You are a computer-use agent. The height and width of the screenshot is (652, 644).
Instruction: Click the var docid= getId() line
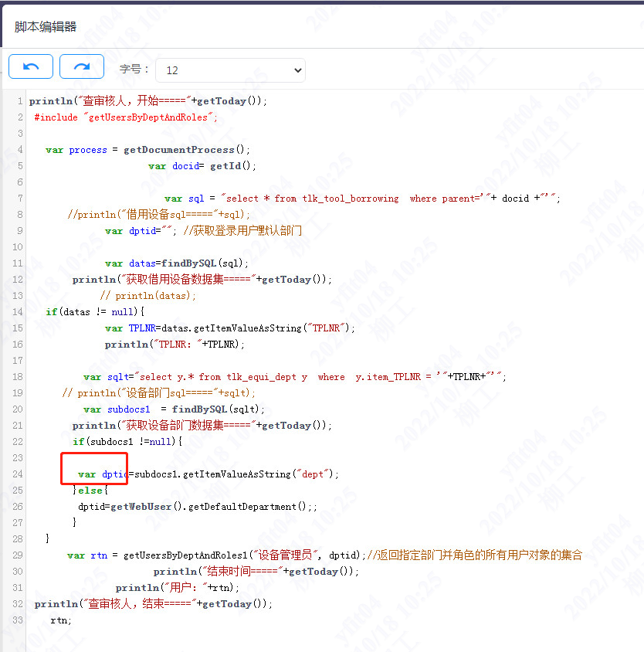pyautogui.click(x=202, y=166)
